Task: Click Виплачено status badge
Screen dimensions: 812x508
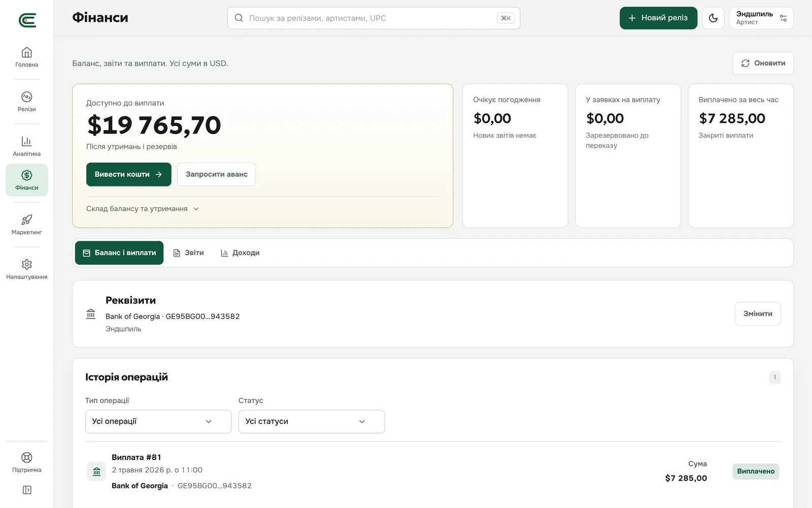Action: 756,471
